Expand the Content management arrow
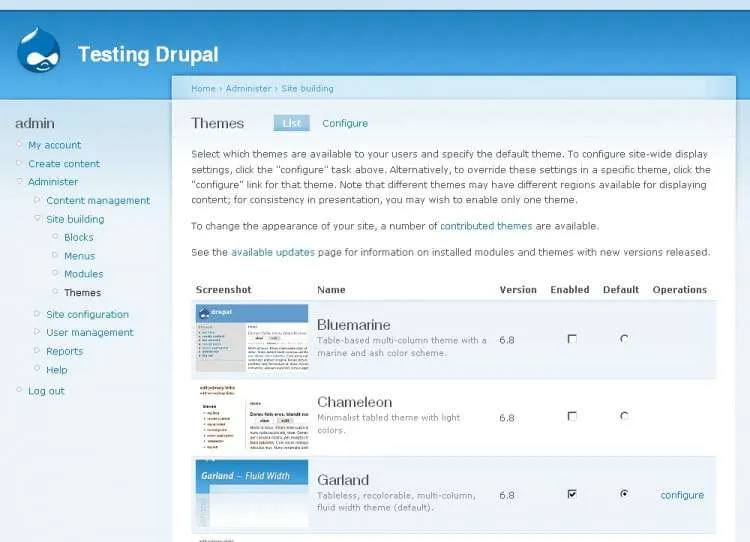750x542 pixels. 37,199
